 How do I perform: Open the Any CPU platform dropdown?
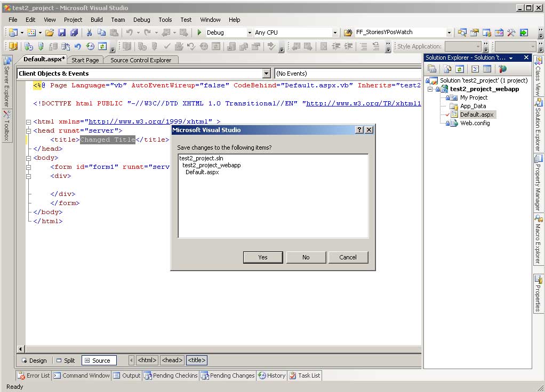[335, 32]
